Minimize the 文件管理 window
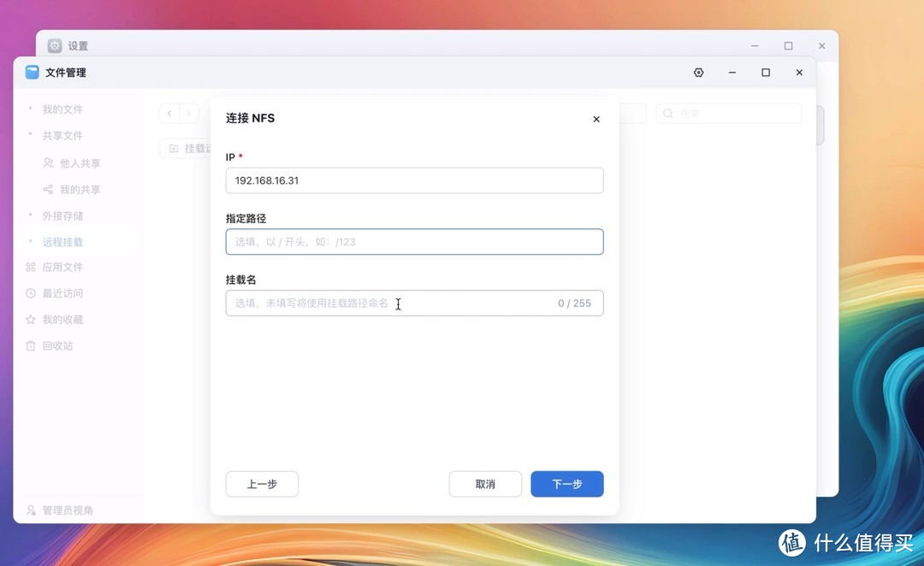 pyautogui.click(x=731, y=73)
